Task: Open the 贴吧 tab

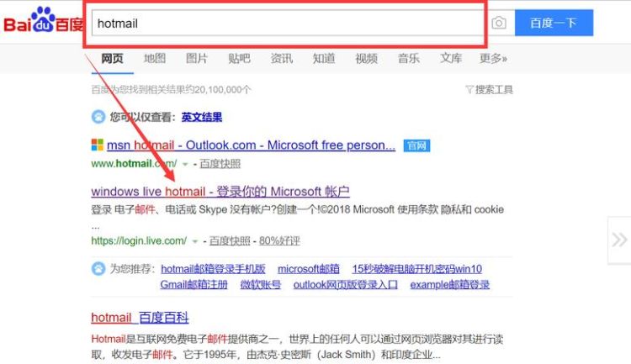Action: (239, 59)
